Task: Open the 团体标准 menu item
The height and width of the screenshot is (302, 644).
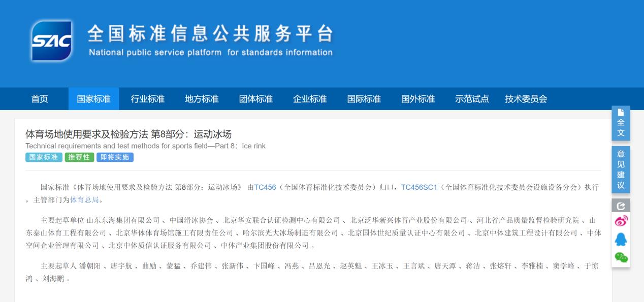Action: click(255, 99)
